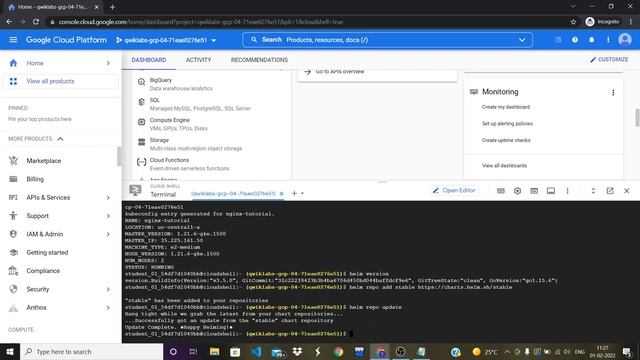This screenshot has width=640, height=360.
Task: Switch to the Recommendations tab
Action: click(x=259, y=60)
